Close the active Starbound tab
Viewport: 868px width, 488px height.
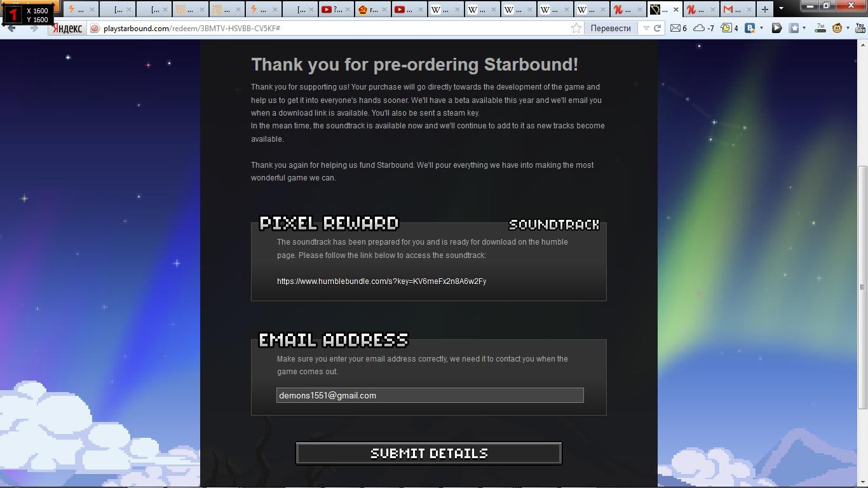coord(675,9)
